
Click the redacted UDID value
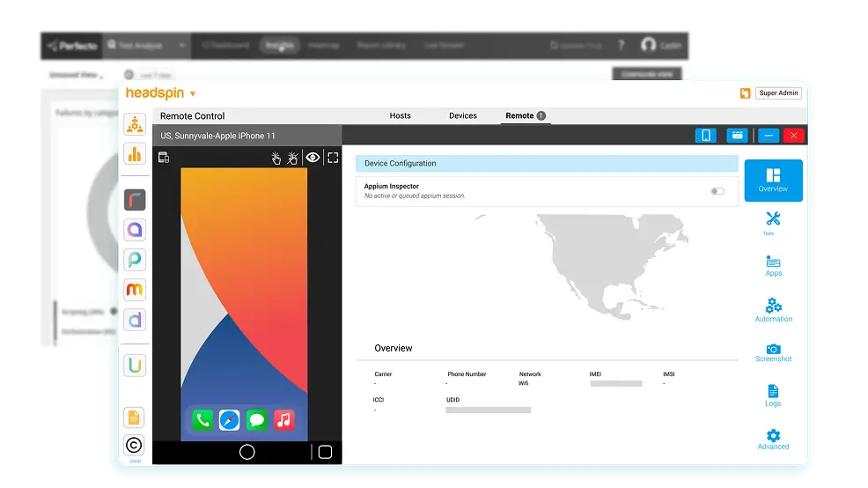pos(488,410)
